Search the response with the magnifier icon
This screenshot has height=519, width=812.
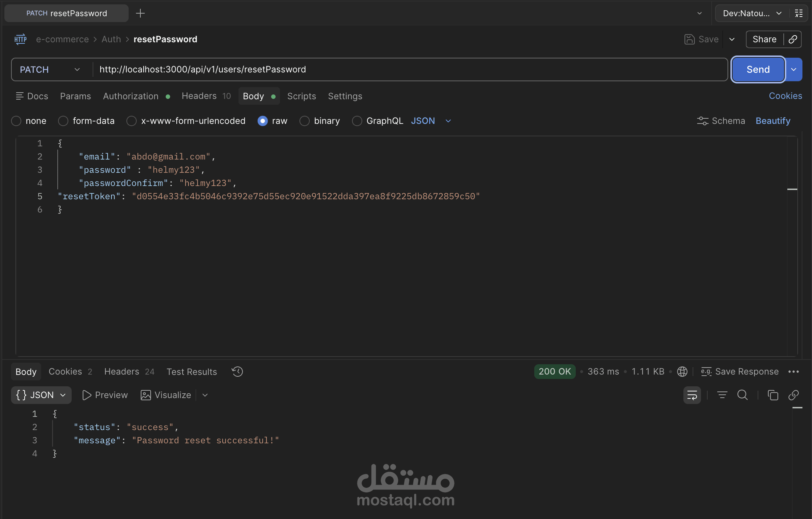pyautogui.click(x=743, y=395)
